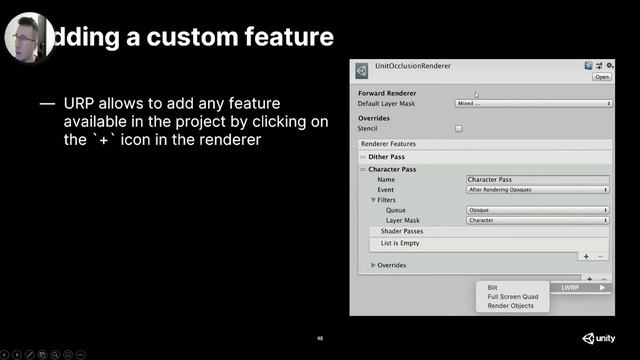
Task: Collapse the Filters foldout
Action: click(x=373, y=200)
